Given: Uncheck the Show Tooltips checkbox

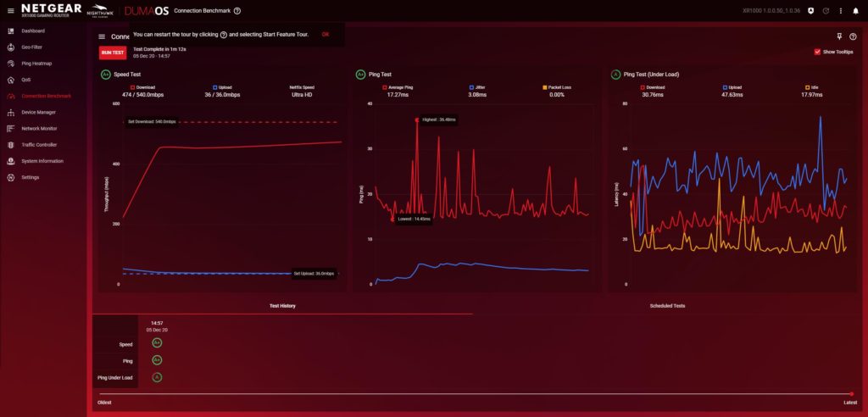Looking at the screenshot, I should pos(817,52).
